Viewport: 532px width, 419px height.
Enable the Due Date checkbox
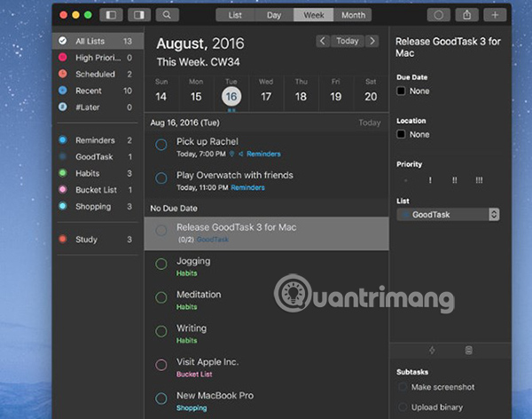point(402,91)
